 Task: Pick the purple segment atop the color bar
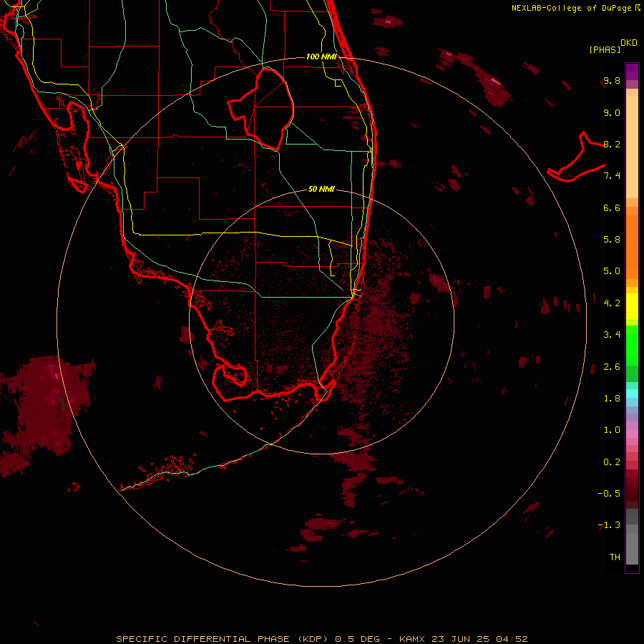coord(632,71)
